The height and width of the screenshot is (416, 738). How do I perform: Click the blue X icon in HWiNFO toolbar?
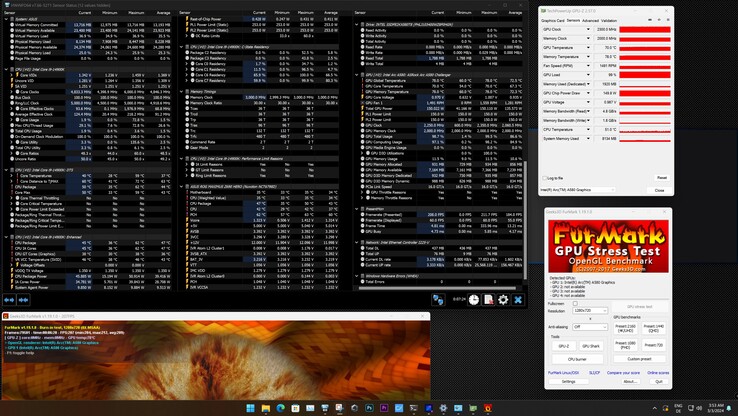(518, 300)
